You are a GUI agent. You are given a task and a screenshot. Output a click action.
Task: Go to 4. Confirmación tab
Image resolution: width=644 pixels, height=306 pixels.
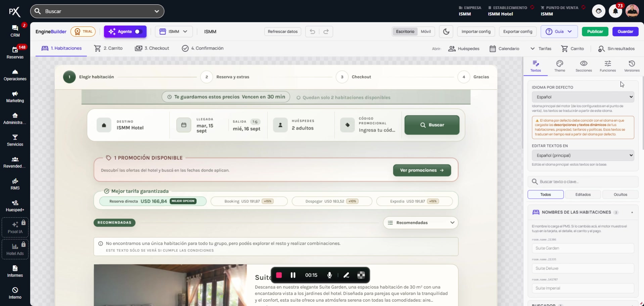click(202, 48)
